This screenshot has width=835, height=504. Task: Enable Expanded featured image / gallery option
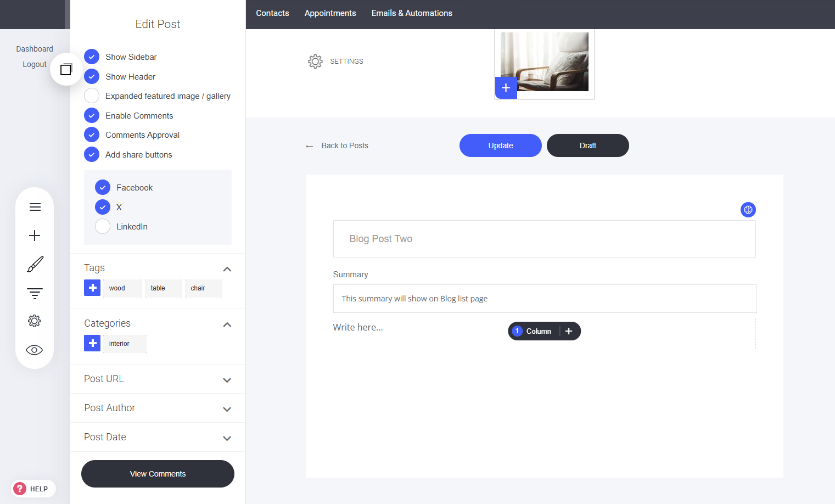pyautogui.click(x=92, y=96)
